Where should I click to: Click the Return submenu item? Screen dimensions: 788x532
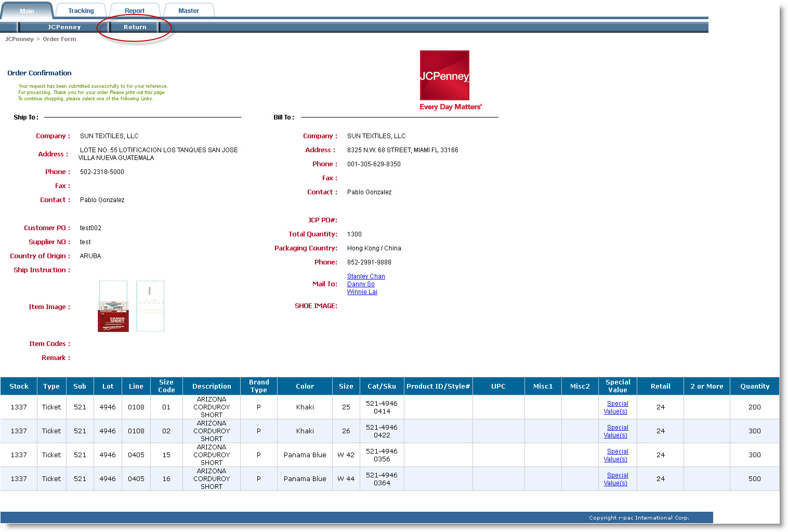pos(135,27)
